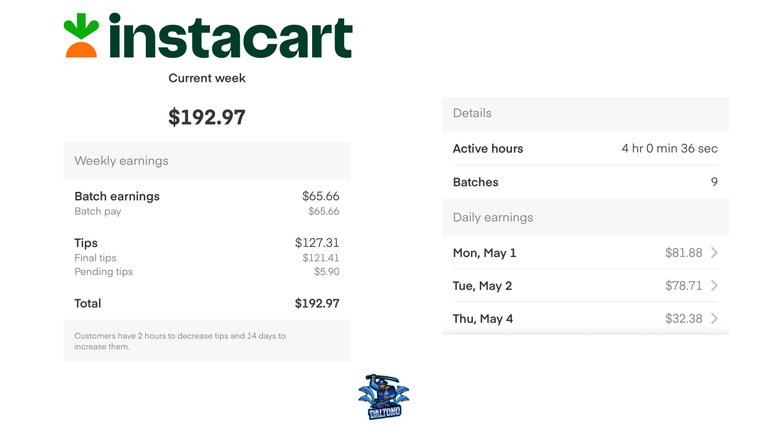Select the Weekly earnings section header

pyautogui.click(x=207, y=161)
